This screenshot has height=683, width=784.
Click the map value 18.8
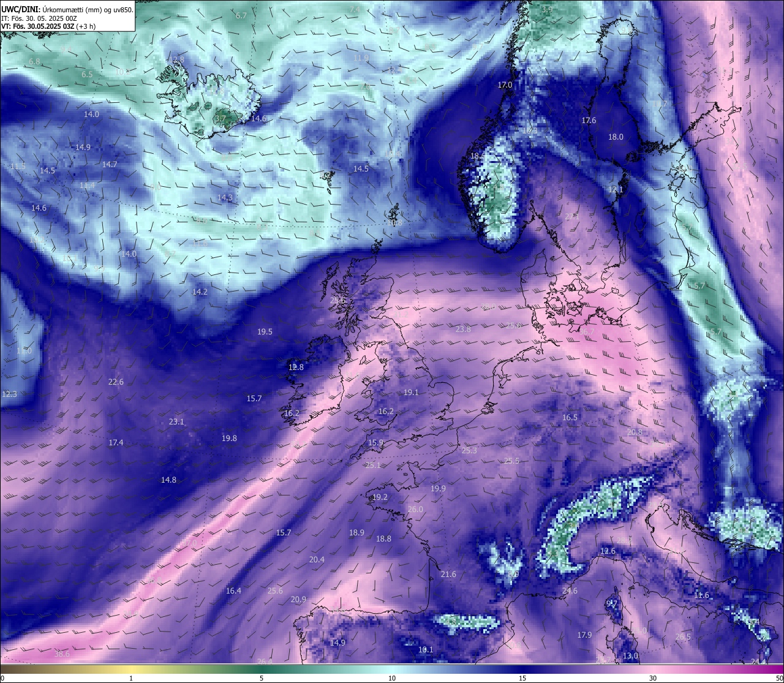[x=383, y=538]
